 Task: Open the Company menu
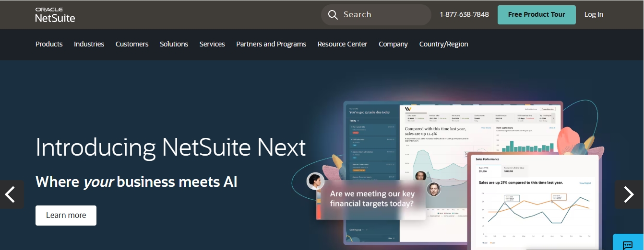[393, 44]
